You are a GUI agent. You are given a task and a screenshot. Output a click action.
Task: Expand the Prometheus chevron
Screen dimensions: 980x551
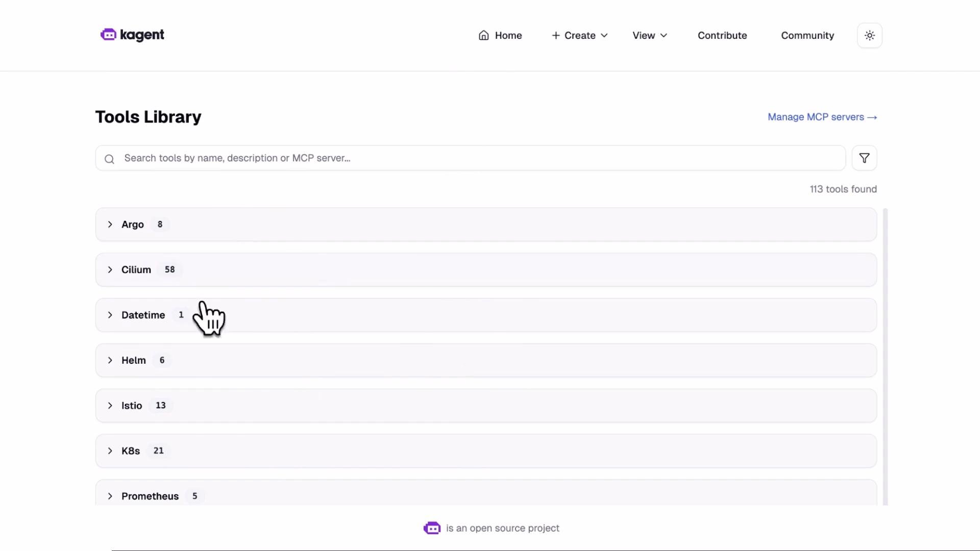[110, 496]
